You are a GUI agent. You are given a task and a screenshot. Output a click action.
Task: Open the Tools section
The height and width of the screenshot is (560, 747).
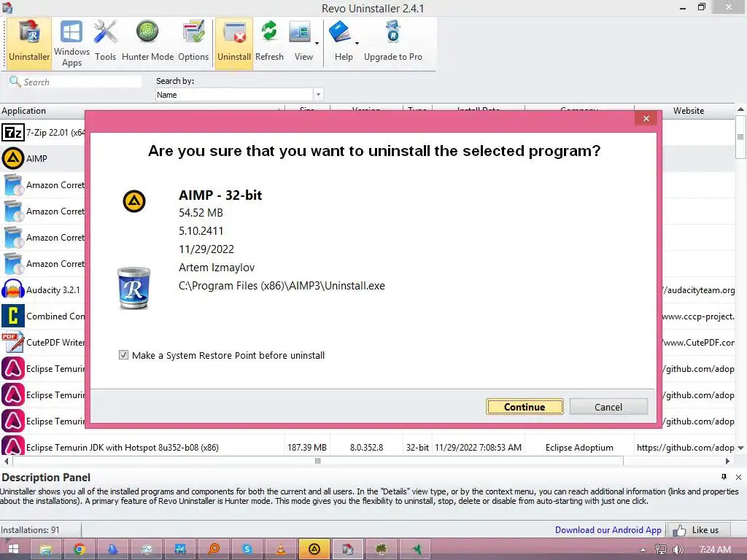pos(105,43)
